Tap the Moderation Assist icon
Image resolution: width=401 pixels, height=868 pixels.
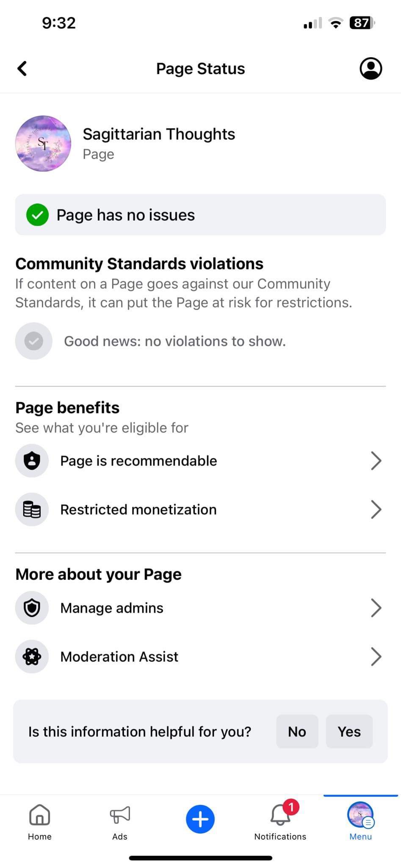click(32, 657)
